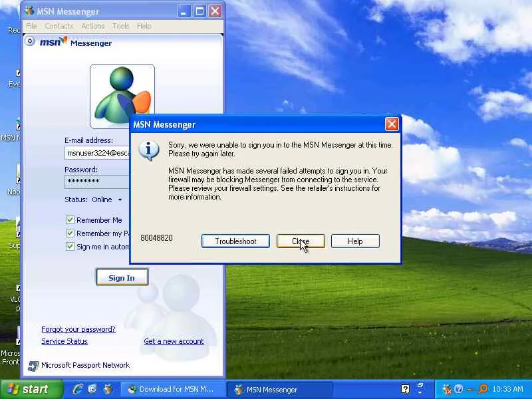Click the Troubleshoot button in the error dialog
Screen dimensions: 532x399
[x=235, y=241]
